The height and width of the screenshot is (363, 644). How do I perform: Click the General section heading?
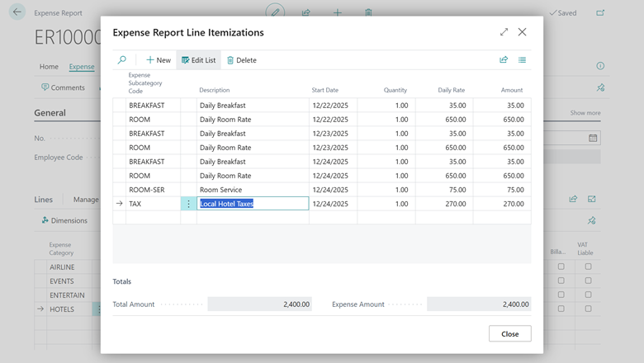(50, 113)
